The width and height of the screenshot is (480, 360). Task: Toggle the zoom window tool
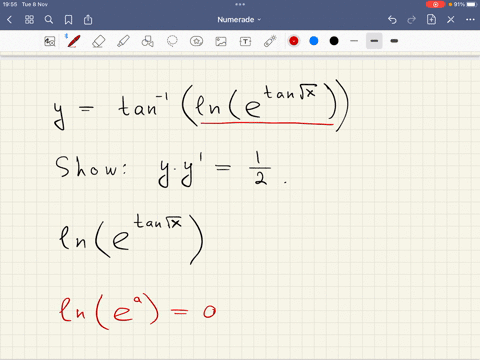click(50, 41)
